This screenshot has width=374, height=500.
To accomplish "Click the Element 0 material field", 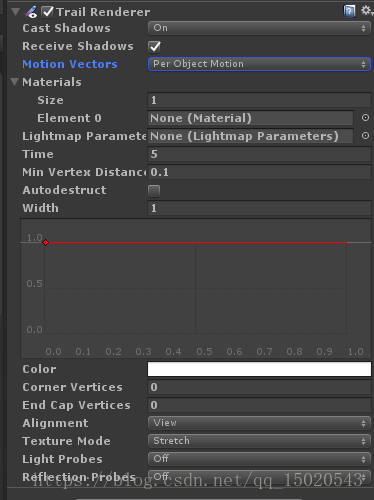I will (250, 118).
